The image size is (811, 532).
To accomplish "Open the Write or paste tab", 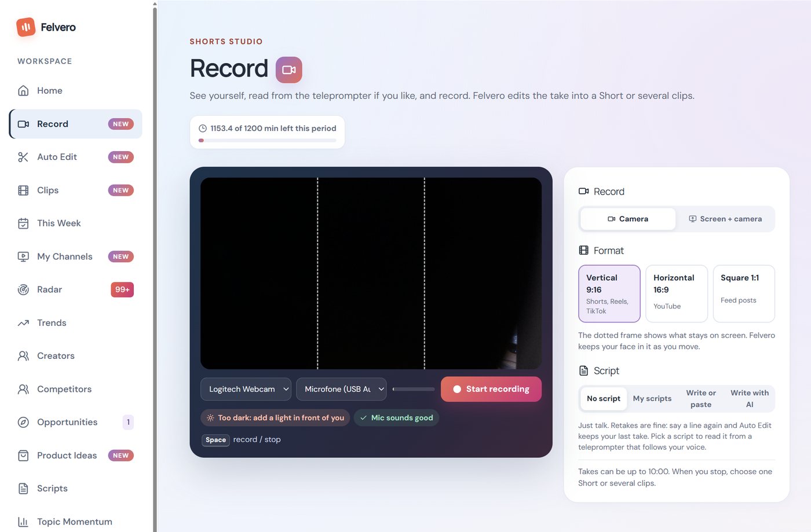I will (x=701, y=399).
